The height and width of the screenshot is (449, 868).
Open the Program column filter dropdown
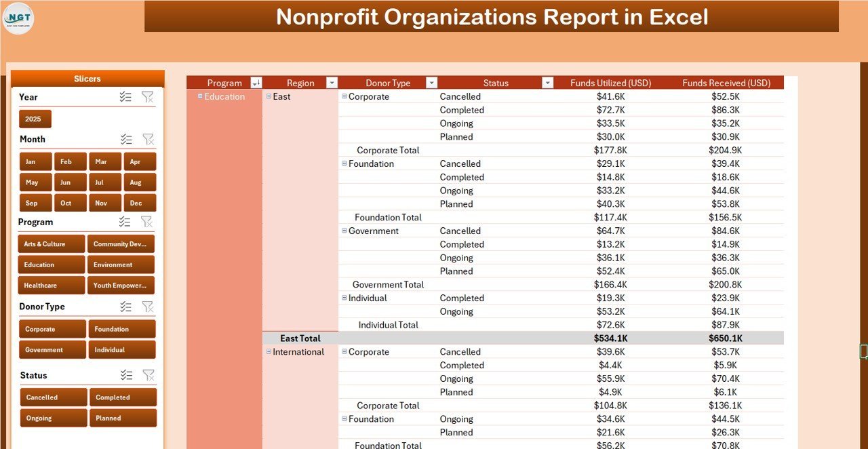click(x=256, y=83)
